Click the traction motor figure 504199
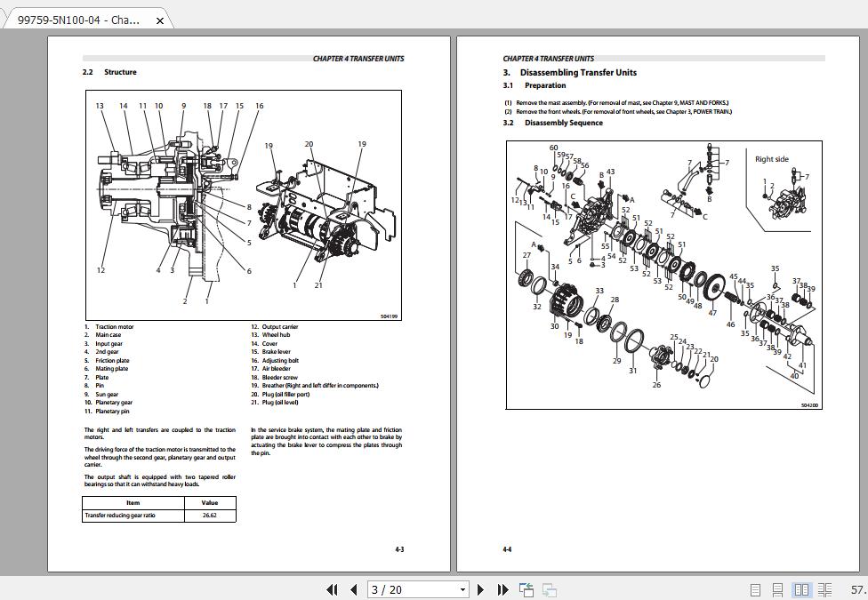 [x=240, y=204]
